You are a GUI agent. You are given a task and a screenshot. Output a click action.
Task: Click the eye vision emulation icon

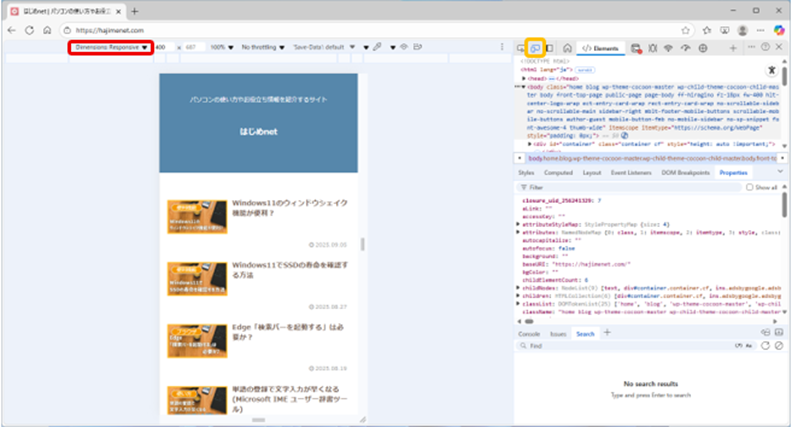click(x=404, y=47)
